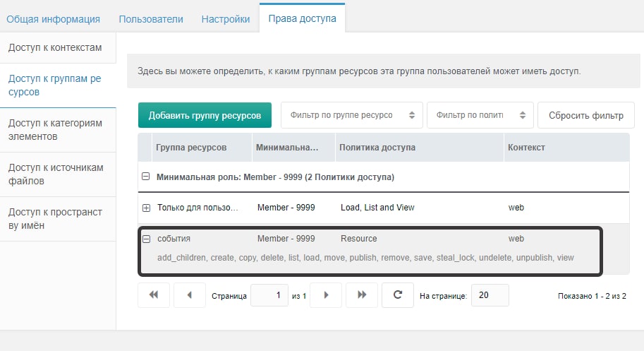644x351 pixels.
Task: Click the 'события' resource group name
Action: (x=174, y=239)
